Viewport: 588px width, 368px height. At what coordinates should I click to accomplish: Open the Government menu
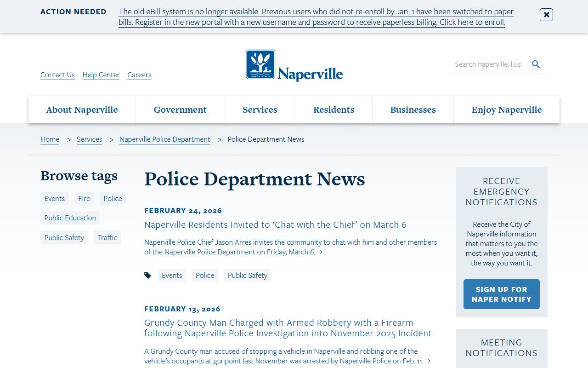point(180,109)
